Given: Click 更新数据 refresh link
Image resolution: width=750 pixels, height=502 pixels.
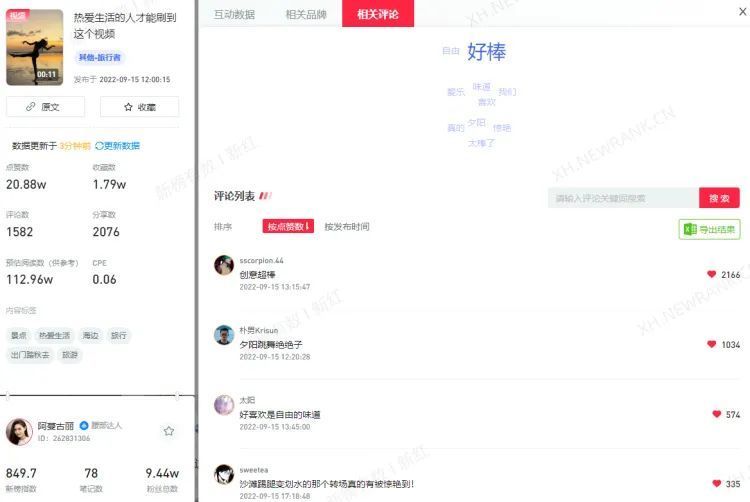Looking at the screenshot, I should [118, 146].
